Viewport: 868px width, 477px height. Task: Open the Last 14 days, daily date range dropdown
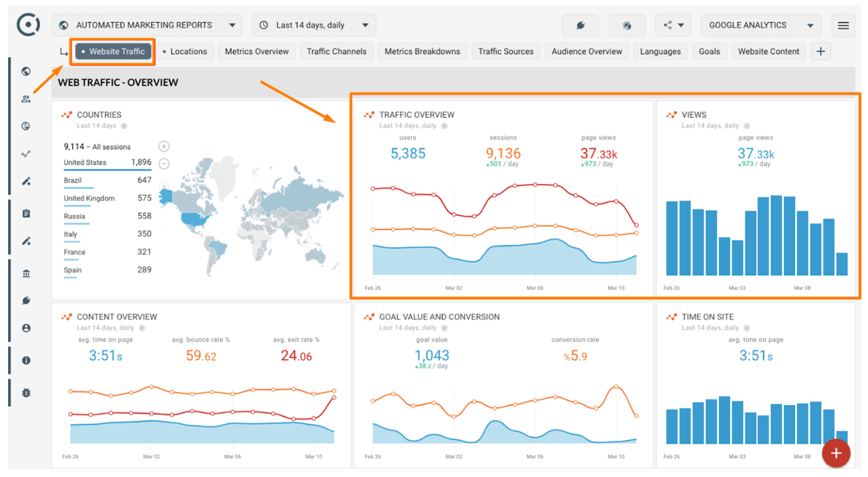click(314, 26)
